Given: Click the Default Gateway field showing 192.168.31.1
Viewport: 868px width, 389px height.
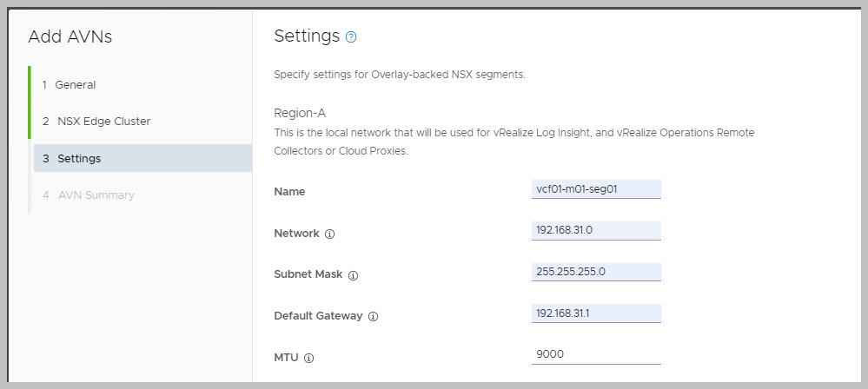Looking at the screenshot, I should 596,312.
